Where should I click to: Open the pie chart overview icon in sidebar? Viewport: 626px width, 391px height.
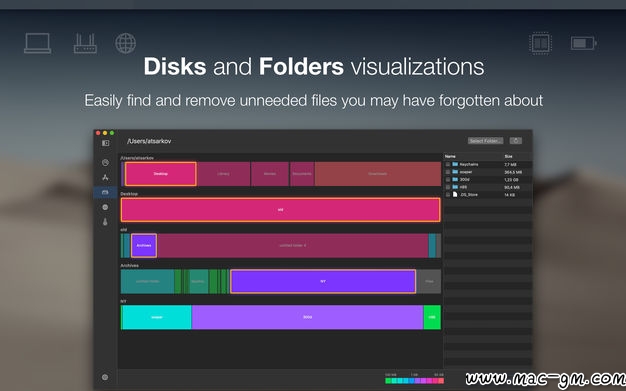tap(105, 163)
